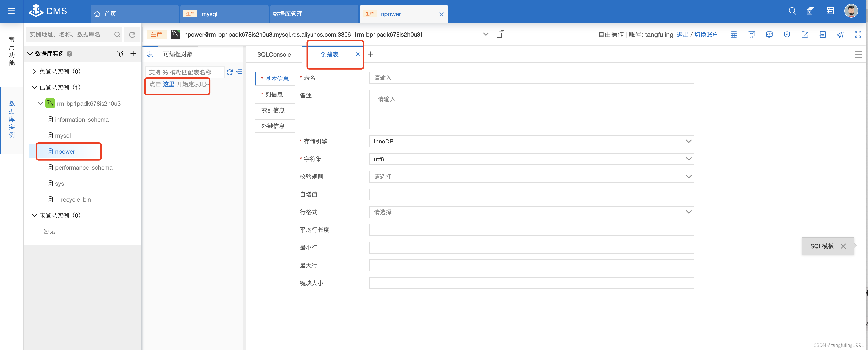This screenshot has height=350, width=868.
Task: Open the 字符集 utf8 dropdown
Action: (531, 159)
